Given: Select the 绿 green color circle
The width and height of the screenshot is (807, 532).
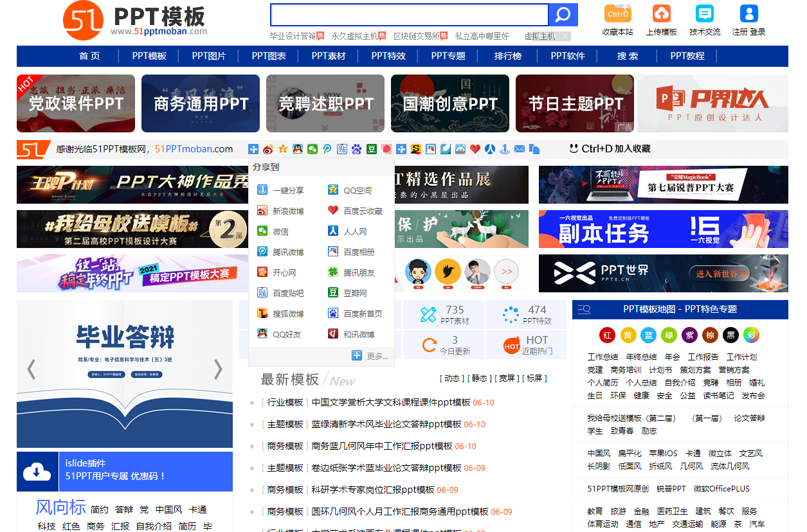Looking at the screenshot, I should (669, 335).
